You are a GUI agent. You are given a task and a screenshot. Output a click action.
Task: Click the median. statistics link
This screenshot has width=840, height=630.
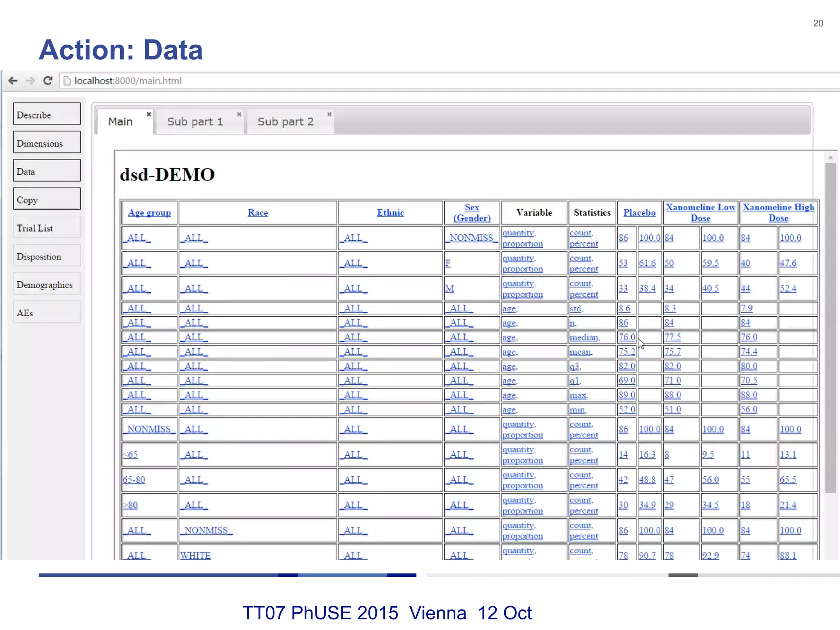(584, 338)
